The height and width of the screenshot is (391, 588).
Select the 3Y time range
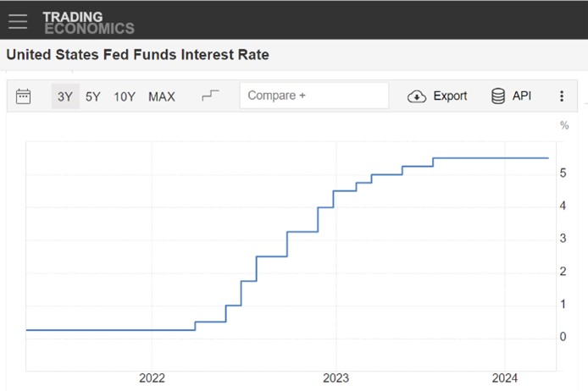(x=65, y=96)
